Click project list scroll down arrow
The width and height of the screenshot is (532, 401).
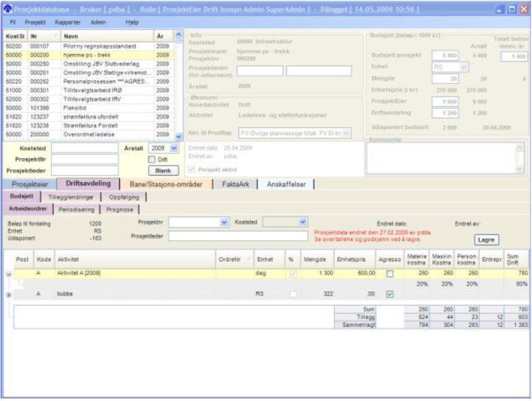[178, 136]
